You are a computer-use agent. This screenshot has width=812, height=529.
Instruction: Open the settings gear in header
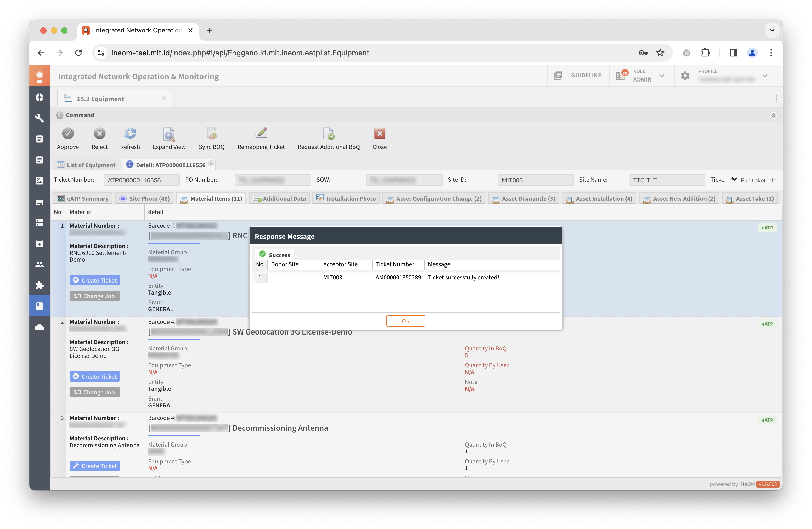(x=685, y=76)
